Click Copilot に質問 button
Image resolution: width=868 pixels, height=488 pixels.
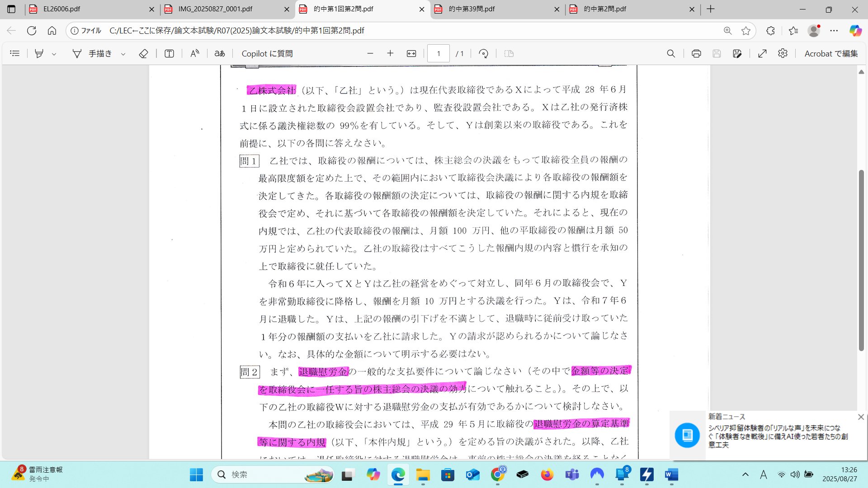tap(267, 53)
